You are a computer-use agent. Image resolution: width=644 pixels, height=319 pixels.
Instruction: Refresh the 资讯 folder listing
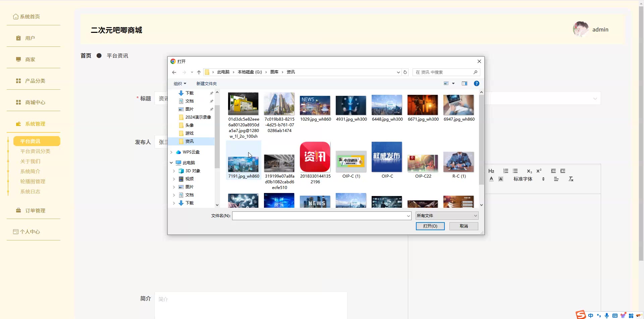pos(405,72)
